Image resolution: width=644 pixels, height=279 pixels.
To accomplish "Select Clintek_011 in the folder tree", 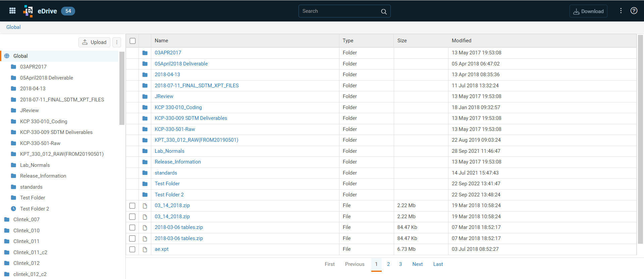I will (26, 241).
